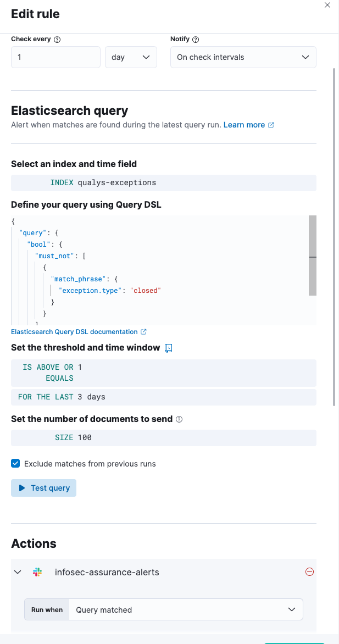The width and height of the screenshot is (339, 644).
Task: Click the IS ABOVE OR EQUALS 1 threshold
Action: (163, 372)
